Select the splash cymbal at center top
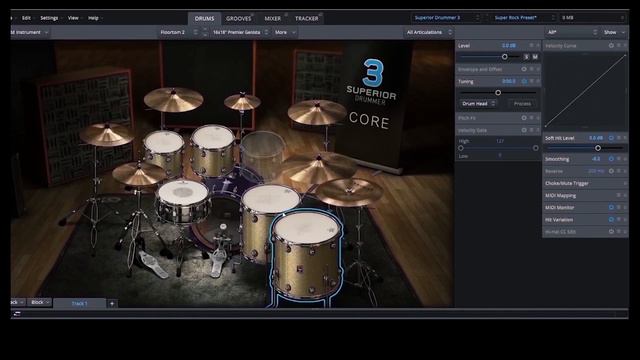Image resolution: width=640 pixels, height=360 pixels. [x=242, y=102]
